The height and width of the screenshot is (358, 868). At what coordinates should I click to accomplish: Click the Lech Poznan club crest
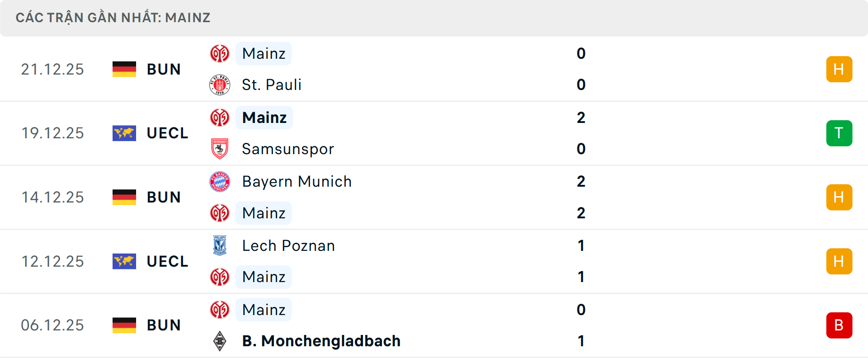coord(220,245)
